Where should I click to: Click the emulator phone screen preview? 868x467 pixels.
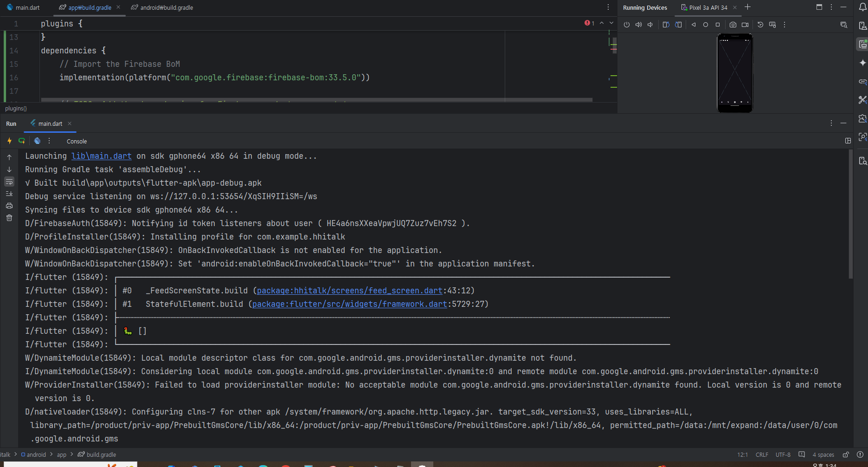(735, 73)
